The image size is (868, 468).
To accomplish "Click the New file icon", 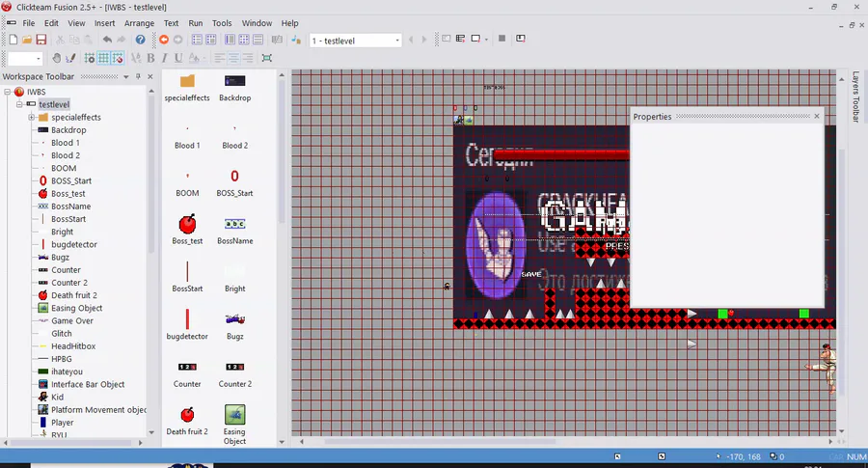I will (14, 40).
